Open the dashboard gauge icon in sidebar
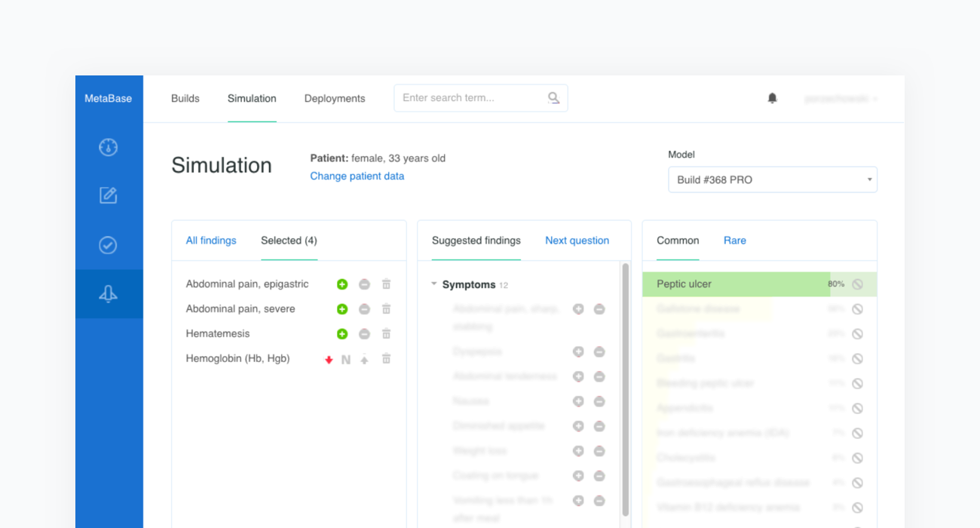The height and width of the screenshot is (528, 980). pyautogui.click(x=109, y=147)
